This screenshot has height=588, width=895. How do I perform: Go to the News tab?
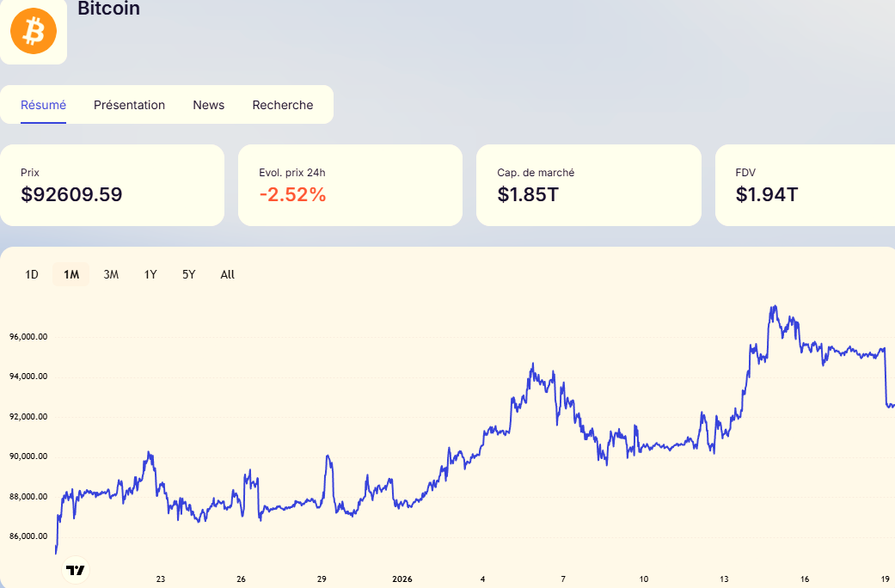click(208, 105)
